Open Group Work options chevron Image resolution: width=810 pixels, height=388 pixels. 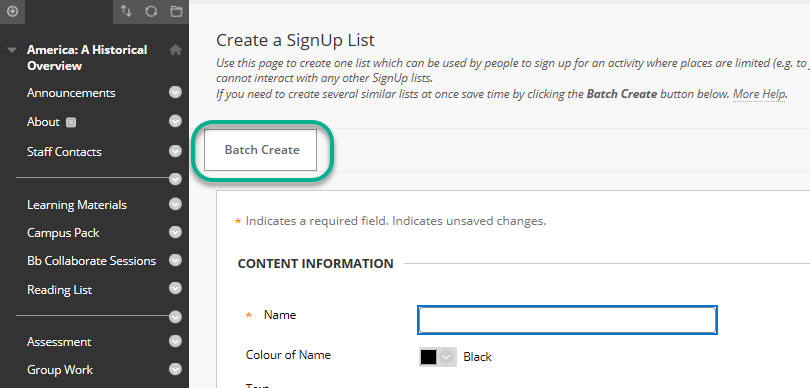tap(176, 369)
